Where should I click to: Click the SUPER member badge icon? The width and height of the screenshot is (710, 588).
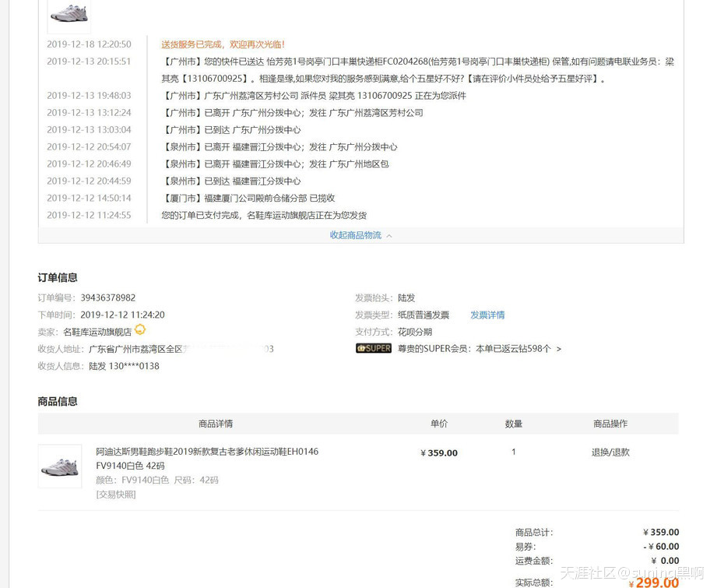[x=374, y=348]
